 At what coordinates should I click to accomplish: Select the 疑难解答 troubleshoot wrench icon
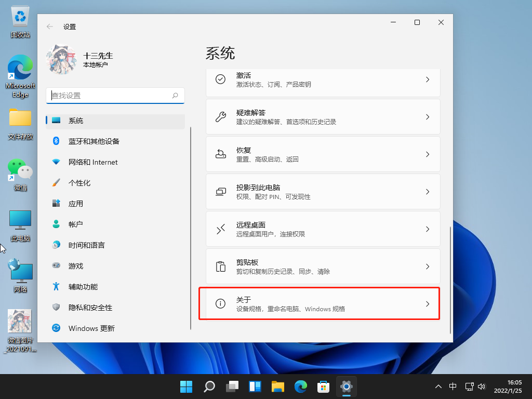(221, 116)
